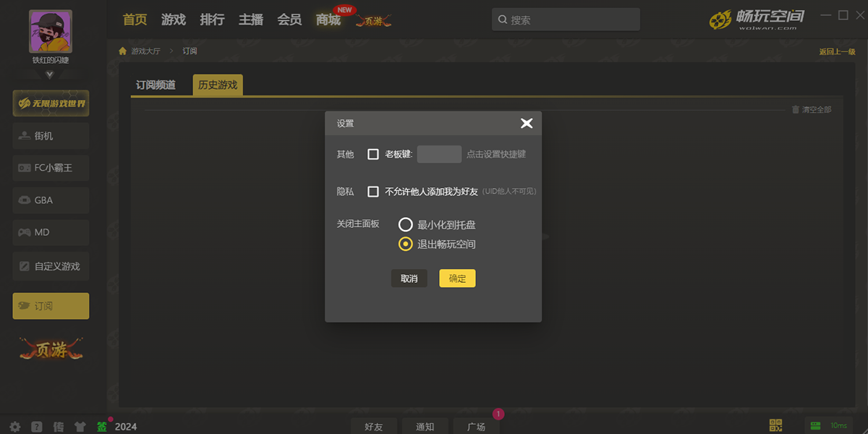Close the main application window
This screenshot has width=868, height=434.
(859, 15)
